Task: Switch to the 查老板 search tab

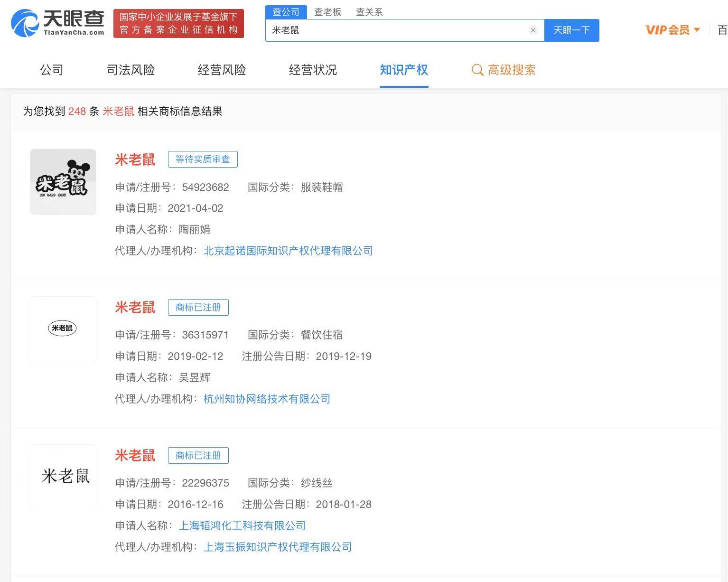Action: (x=328, y=12)
